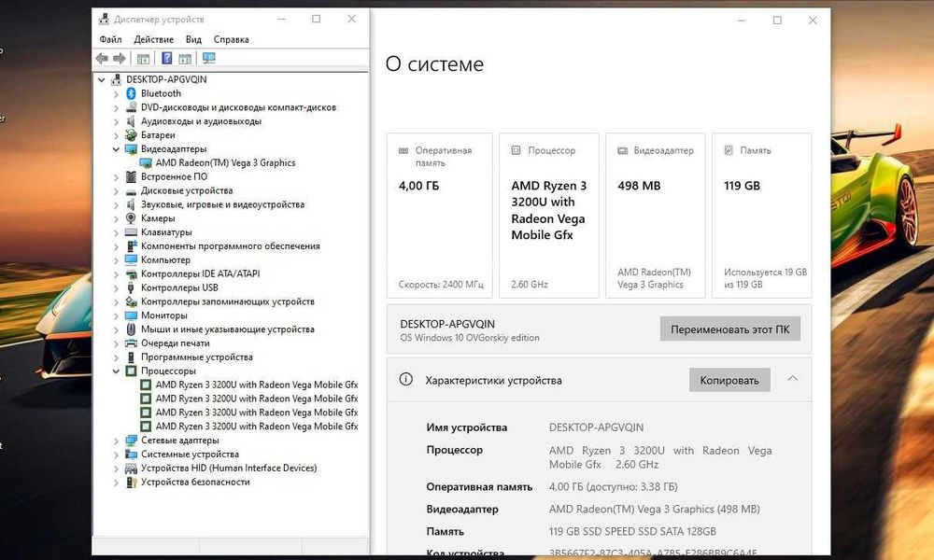934x560 pixels.
Task: Click the DVD drives category icon
Action: click(x=131, y=107)
